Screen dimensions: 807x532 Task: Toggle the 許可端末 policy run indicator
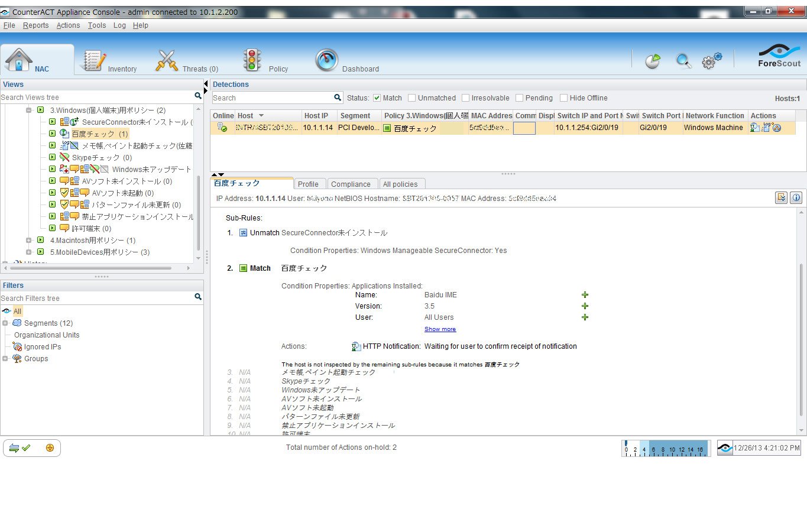52,228
